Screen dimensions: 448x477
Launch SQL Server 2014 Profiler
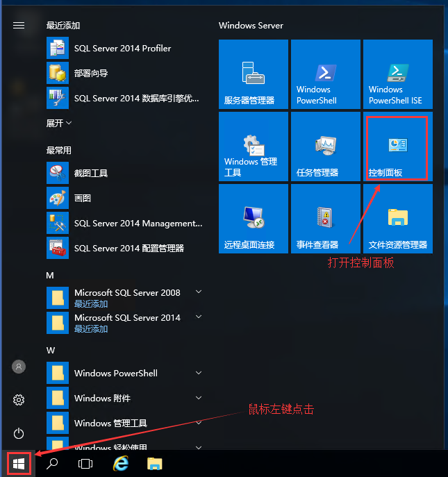tap(125, 48)
